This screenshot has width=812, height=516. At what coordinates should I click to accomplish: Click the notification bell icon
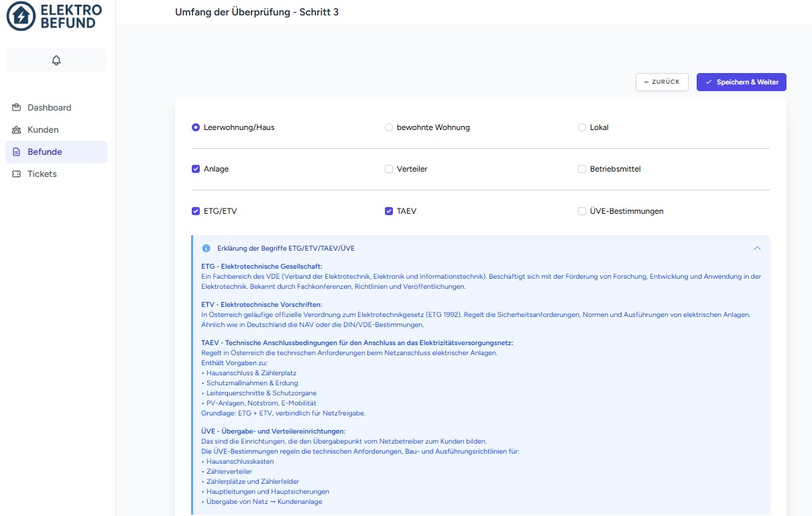click(x=56, y=60)
